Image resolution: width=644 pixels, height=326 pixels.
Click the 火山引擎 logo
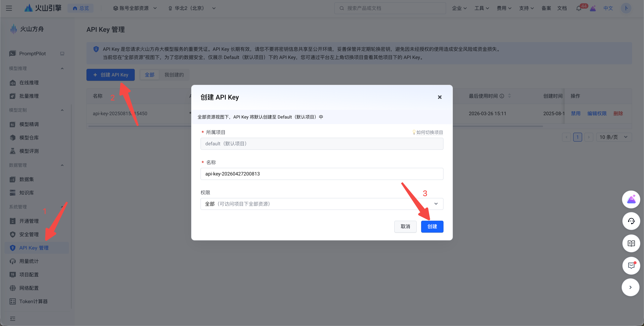43,8
